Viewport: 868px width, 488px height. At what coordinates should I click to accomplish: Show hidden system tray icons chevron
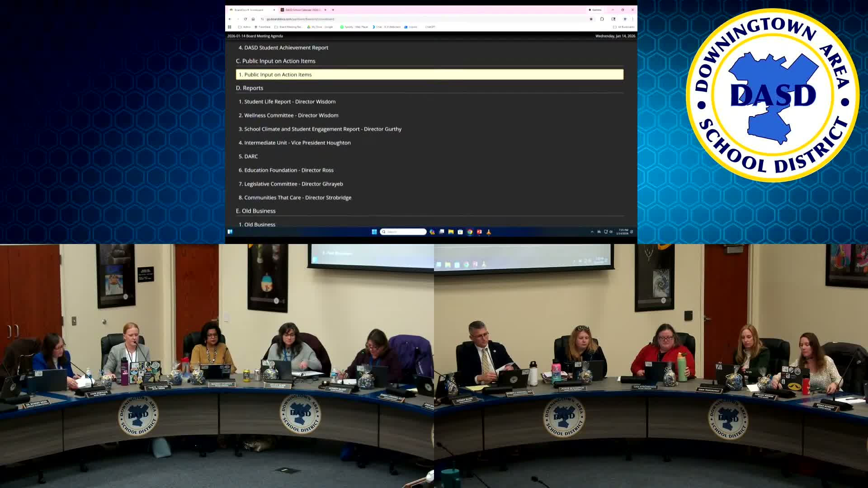(592, 232)
